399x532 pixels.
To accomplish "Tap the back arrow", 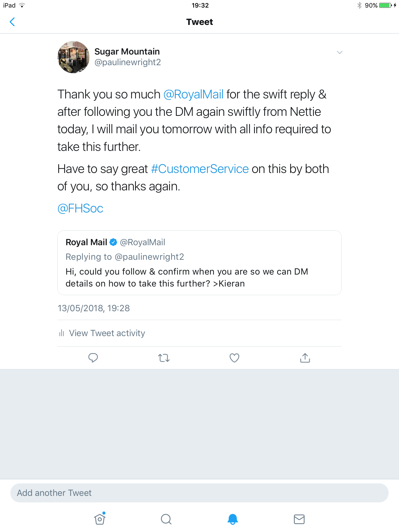I will pos(12,22).
